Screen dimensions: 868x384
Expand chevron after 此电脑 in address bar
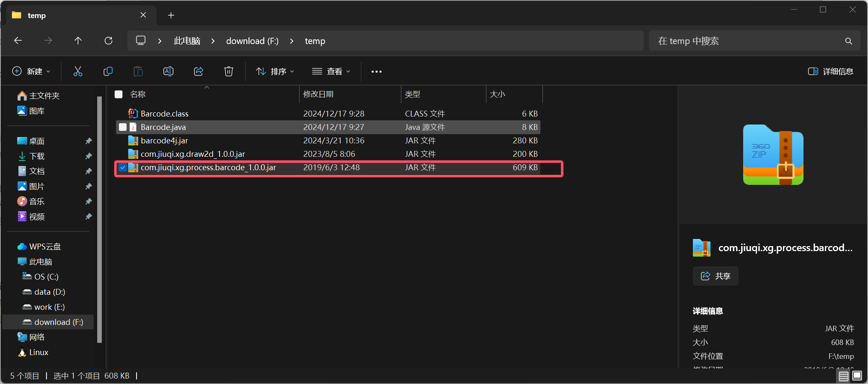[213, 41]
